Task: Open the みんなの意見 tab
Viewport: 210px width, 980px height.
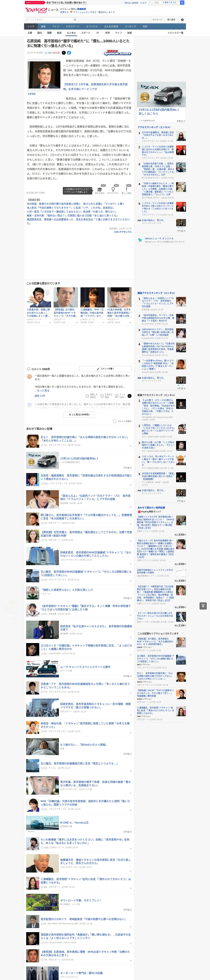Action: pyautogui.click(x=111, y=27)
